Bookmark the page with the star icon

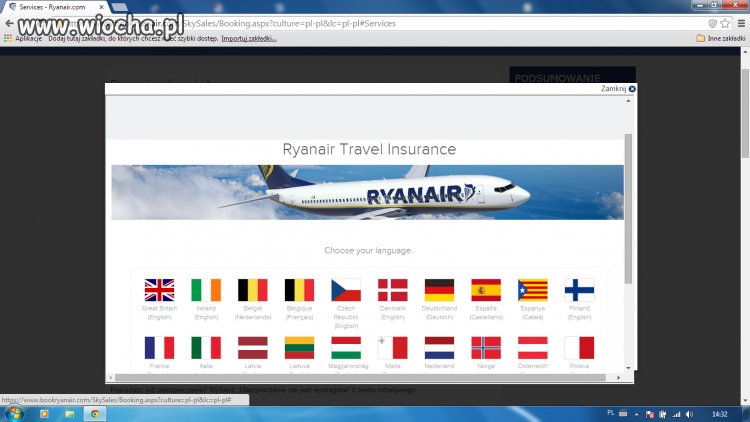click(x=725, y=23)
